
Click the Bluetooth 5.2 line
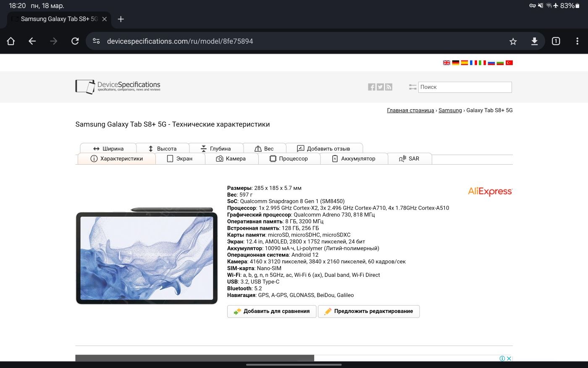click(244, 289)
